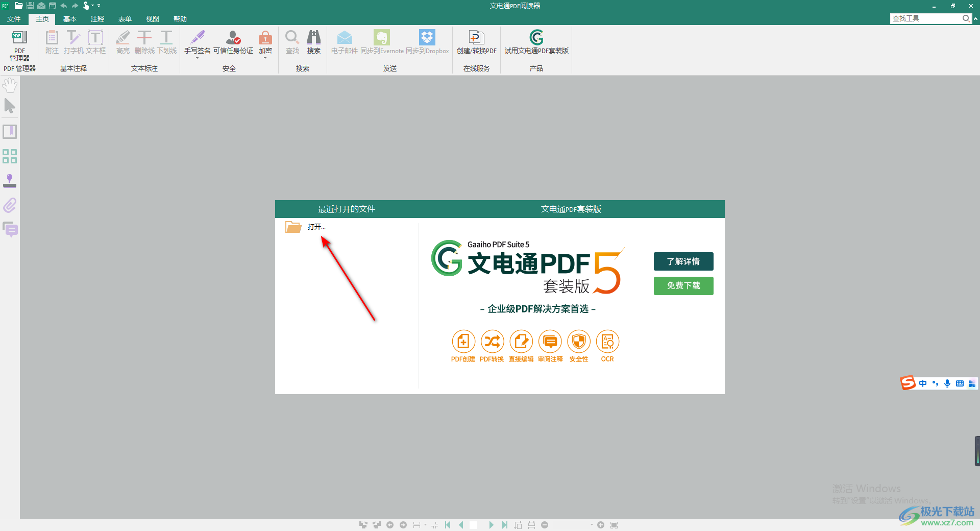Click the zoom out minus button
The width and height of the screenshot is (980, 531).
[x=545, y=525]
